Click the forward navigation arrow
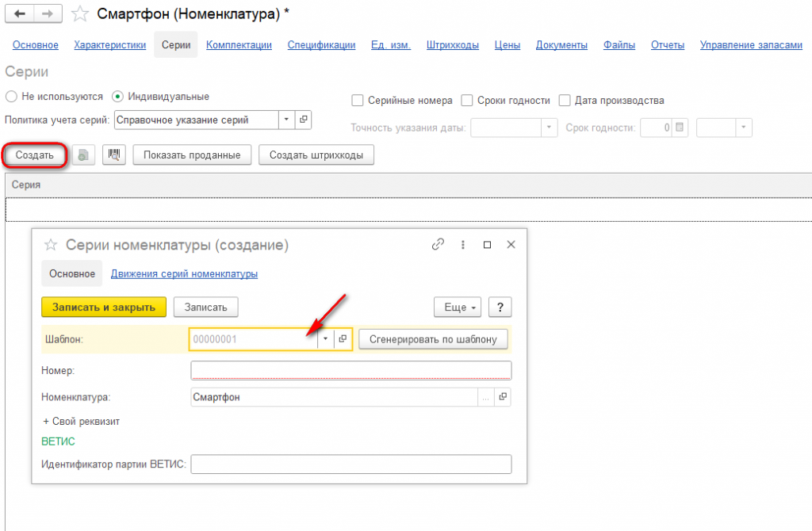 pos(48,14)
